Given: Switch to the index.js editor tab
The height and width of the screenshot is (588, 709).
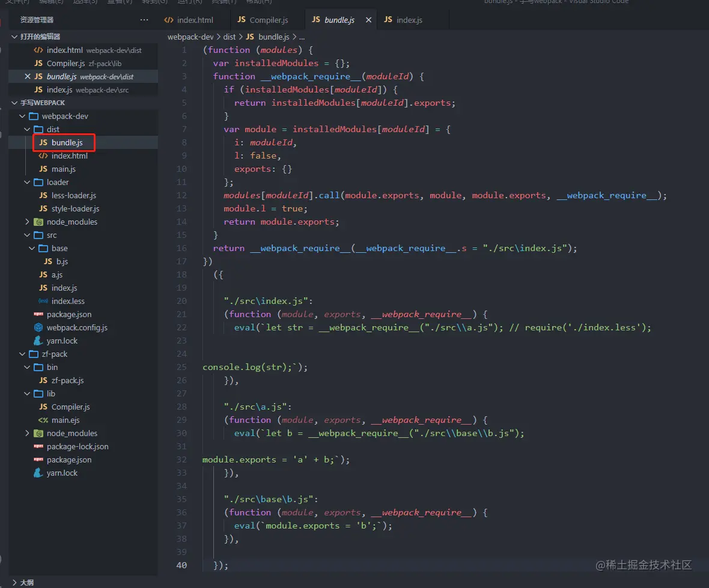Looking at the screenshot, I should point(403,20).
